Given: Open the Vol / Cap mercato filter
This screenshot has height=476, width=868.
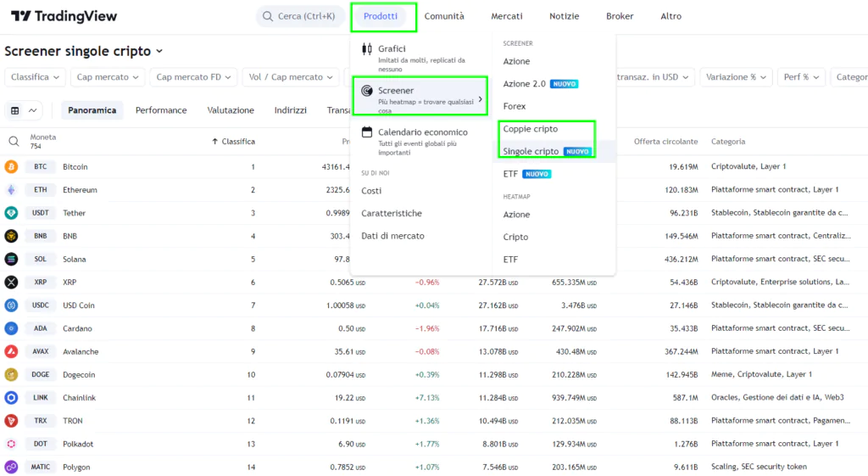Looking at the screenshot, I should coord(291,77).
